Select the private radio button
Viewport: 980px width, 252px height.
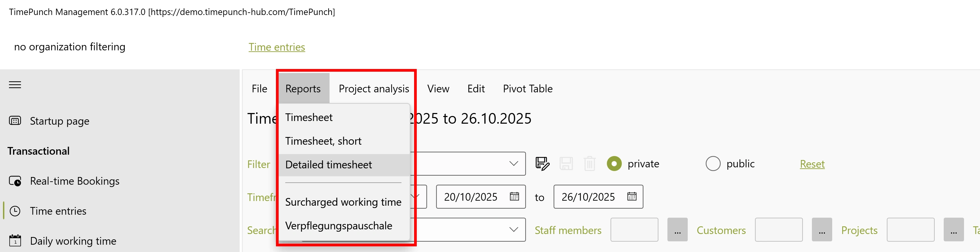614,164
